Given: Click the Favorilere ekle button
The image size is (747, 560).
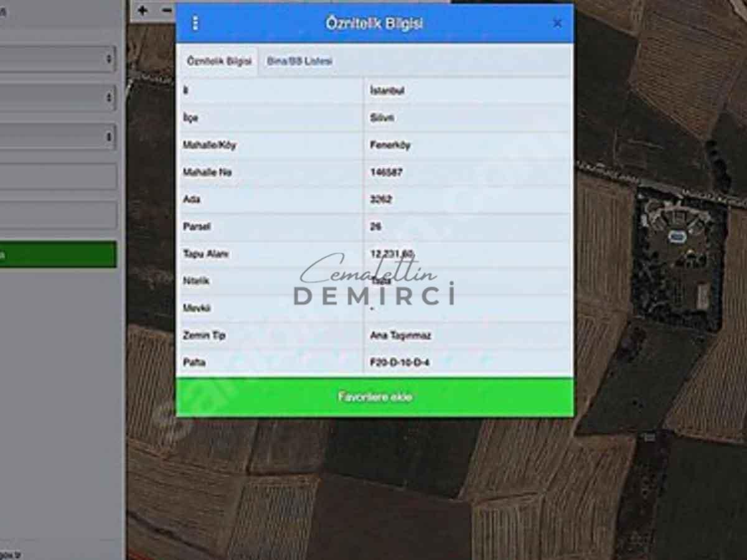Looking at the screenshot, I should [375, 397].
